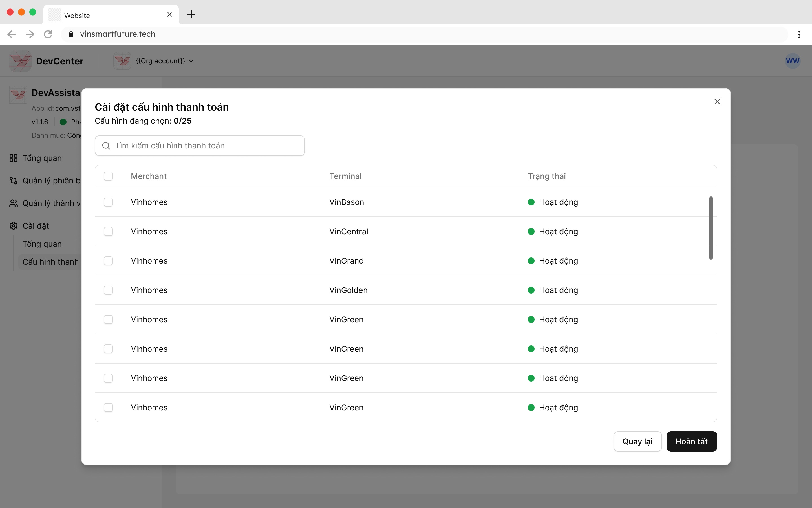Image resolution: width=812 pixels, height=508 pixels.
Task: Check the box for the VinBason terminal
Action: point(108,202)
